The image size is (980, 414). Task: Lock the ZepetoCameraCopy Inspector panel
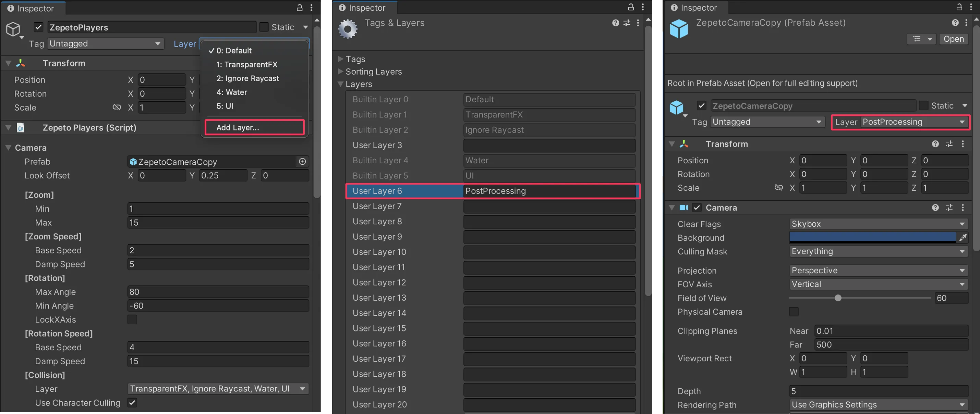click(959, 7)
